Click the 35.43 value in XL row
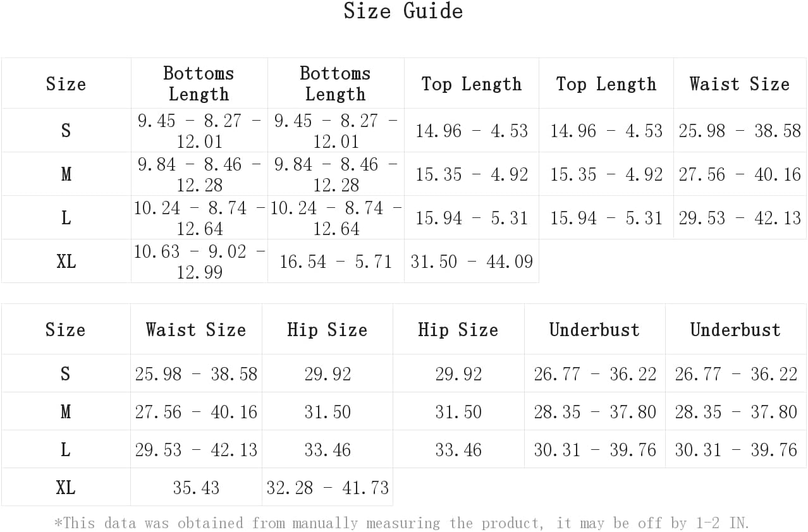 [196, 487]
